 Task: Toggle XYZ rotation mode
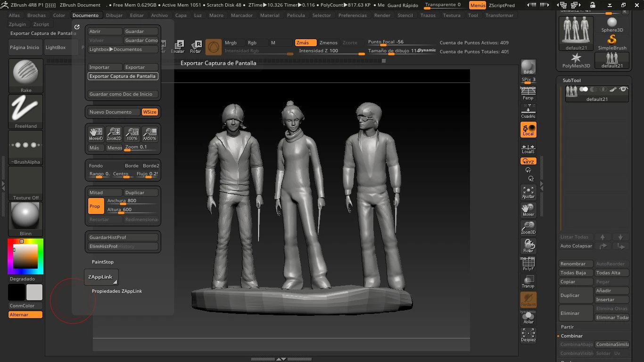coord(528,161)
